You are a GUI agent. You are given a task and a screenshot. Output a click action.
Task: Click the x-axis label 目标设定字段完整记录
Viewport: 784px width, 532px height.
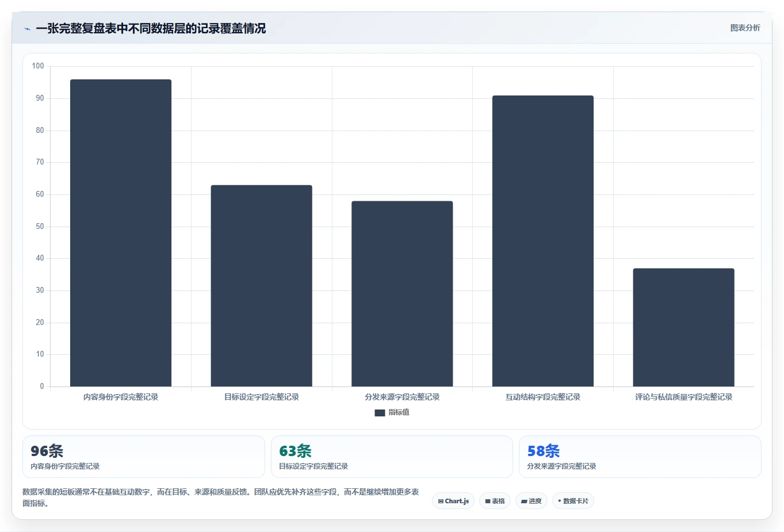tap(262, 397)
